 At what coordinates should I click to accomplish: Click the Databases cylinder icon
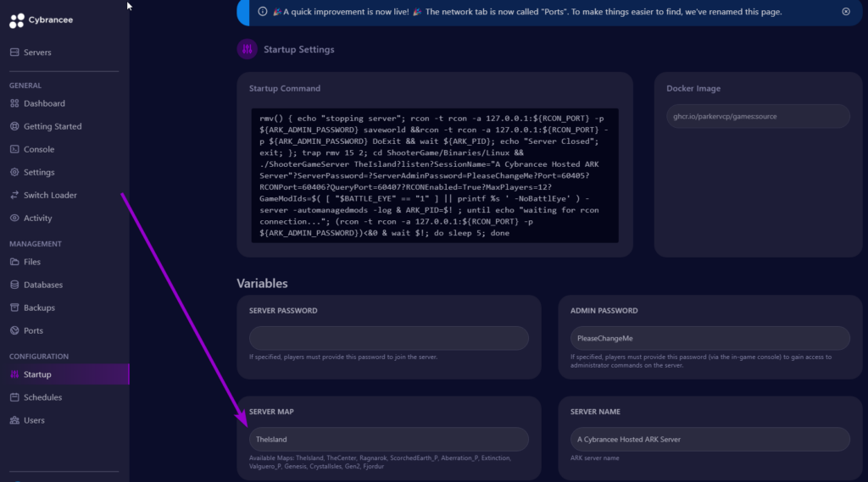point(14,285)
